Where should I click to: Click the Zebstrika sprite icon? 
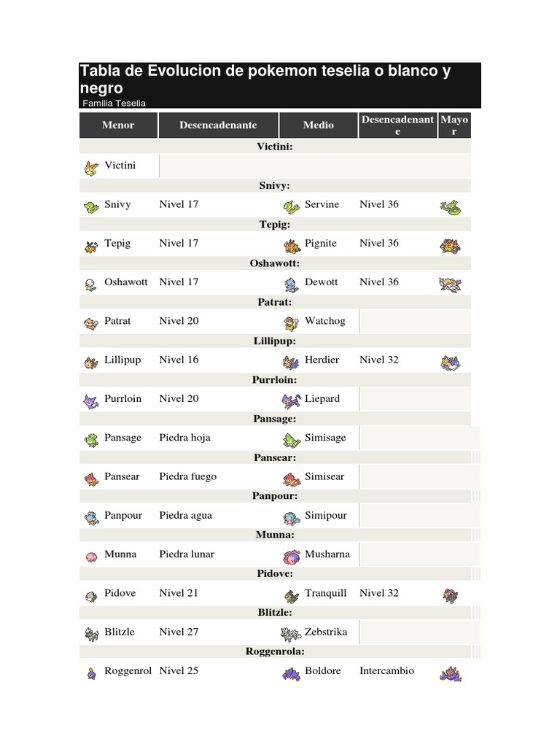[x=291, y=634]
